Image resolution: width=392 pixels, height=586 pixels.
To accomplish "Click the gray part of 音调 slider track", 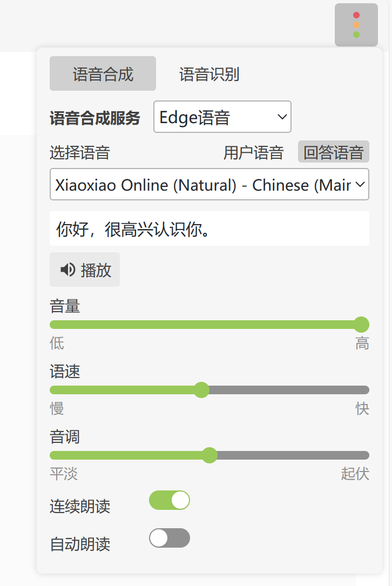I will pos(292,455).
